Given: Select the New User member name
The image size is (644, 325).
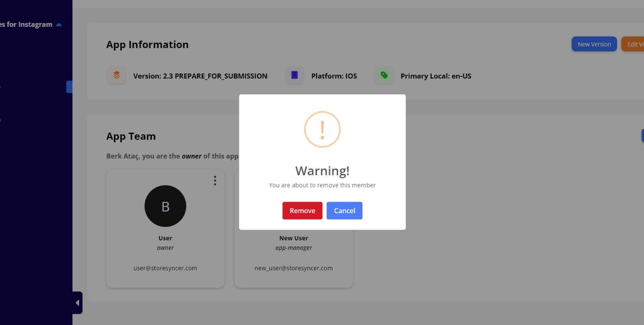Looking at the screenshot, I should [x=293, y=238].
